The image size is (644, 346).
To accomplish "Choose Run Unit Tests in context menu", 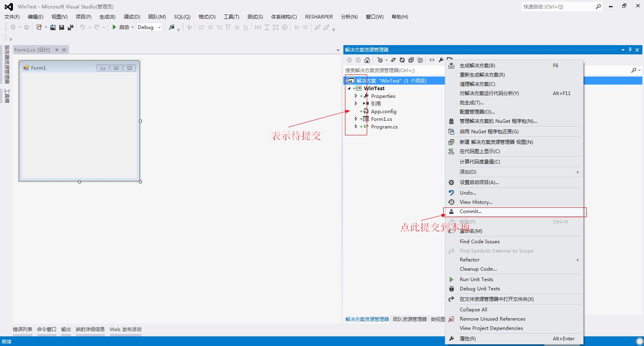I will click(x=514, y=280).
